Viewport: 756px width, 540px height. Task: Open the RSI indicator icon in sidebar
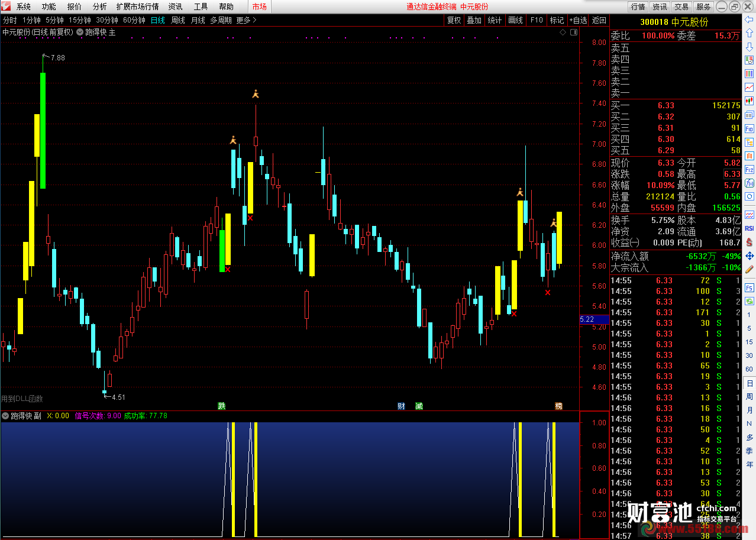click(x=749, y=228)
